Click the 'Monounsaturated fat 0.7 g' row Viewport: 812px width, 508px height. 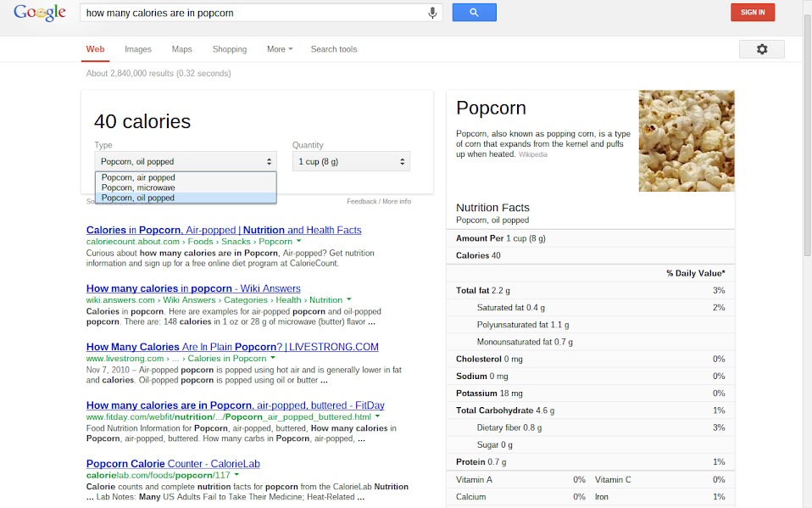pos(591,342)
